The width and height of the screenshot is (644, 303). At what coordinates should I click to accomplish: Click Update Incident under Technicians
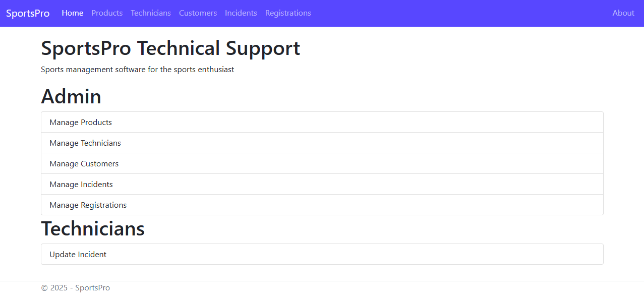tap(78, 255)
